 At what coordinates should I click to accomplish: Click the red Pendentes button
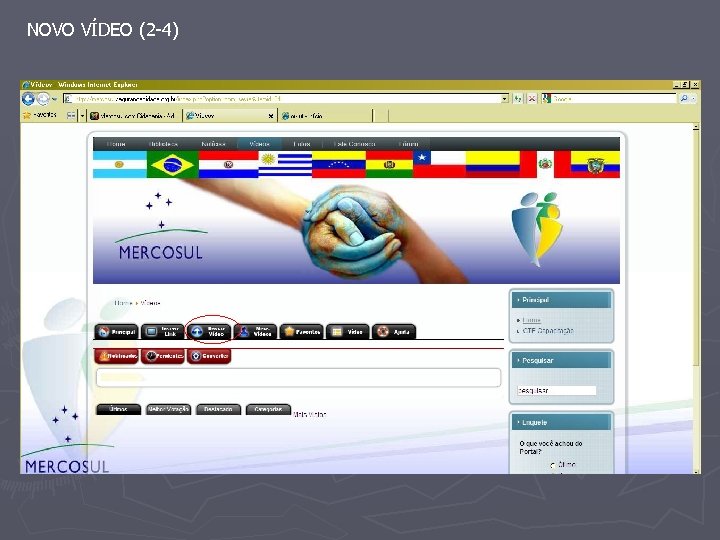click(x=163, y=356)
